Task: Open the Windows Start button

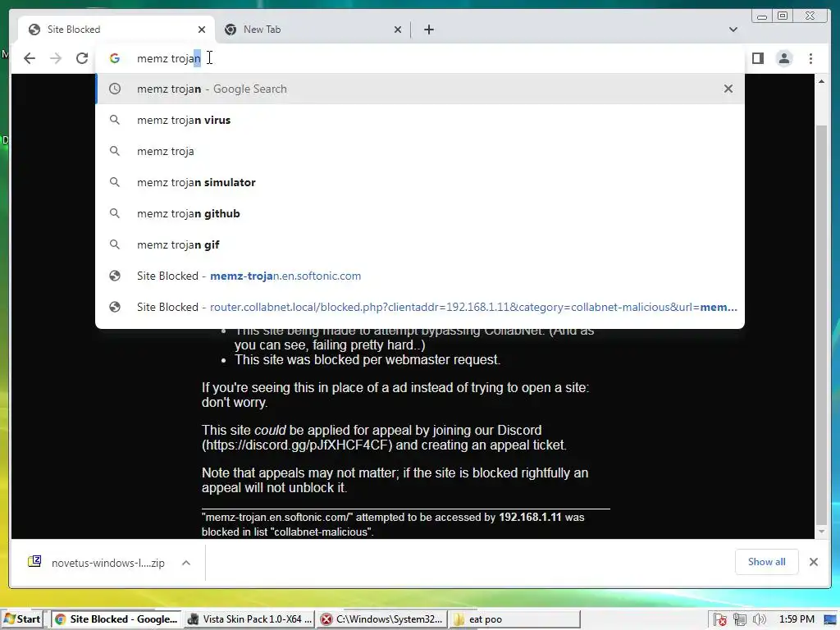Action: (x=22, y=619)
